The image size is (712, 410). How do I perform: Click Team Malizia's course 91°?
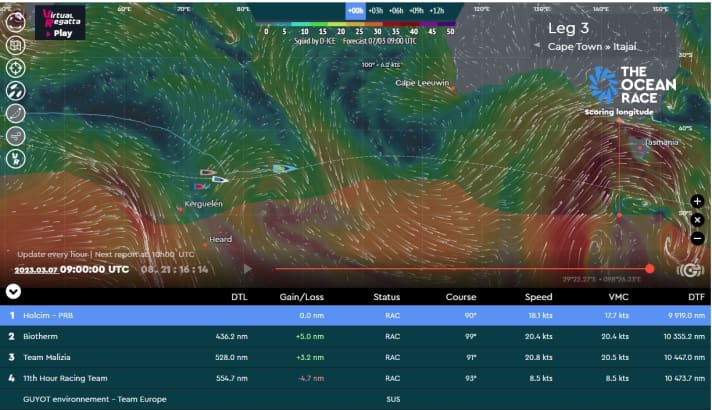[x=471, y=357]
